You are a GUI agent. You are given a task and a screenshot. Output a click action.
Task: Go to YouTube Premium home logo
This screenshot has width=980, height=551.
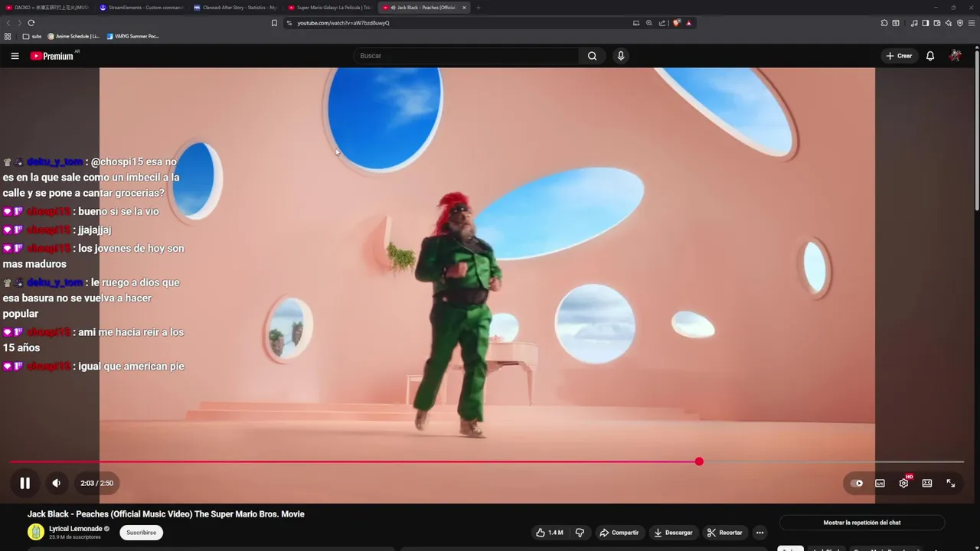(54, 56)
